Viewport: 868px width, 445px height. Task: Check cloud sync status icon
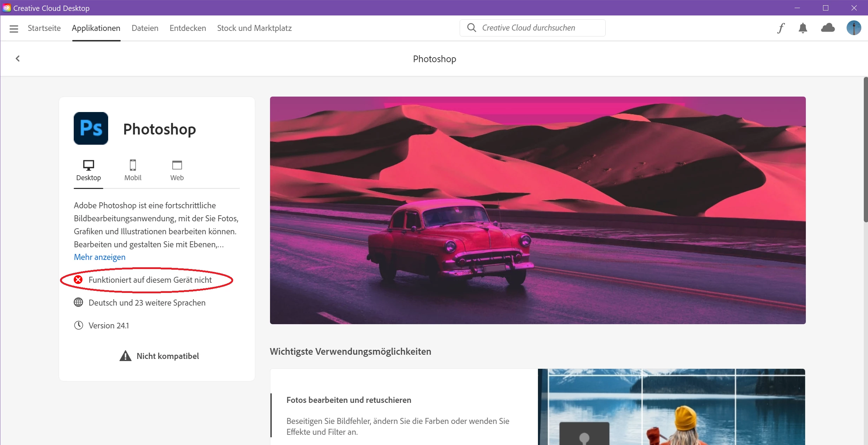[828, 28]
